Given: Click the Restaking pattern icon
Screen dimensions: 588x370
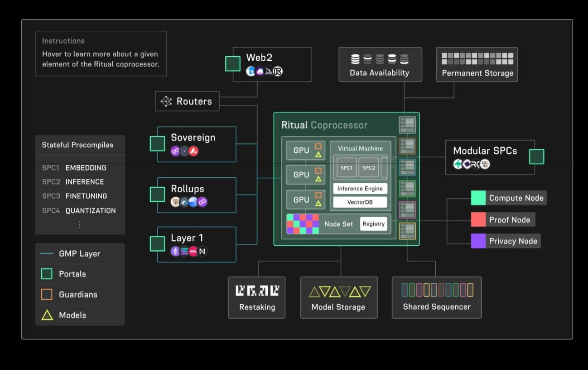Looking at the screenshot, I should click(257, 291).
